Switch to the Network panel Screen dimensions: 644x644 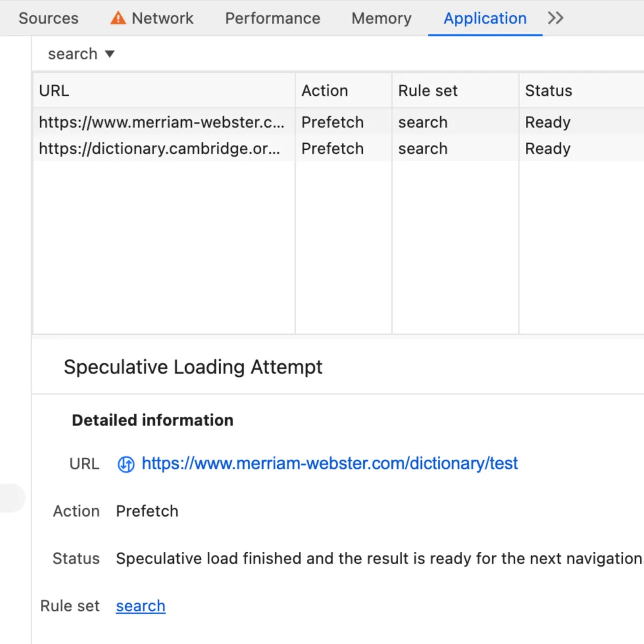pos(162,18)
